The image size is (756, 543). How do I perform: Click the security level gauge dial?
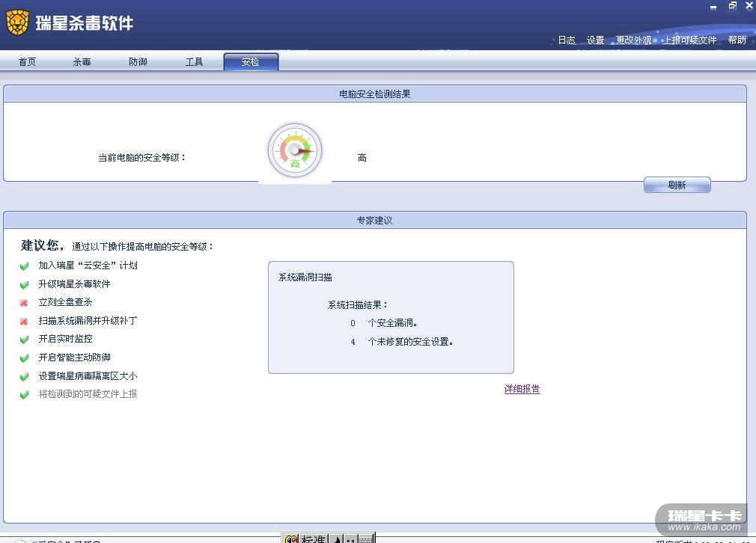(x=295, y=151)
